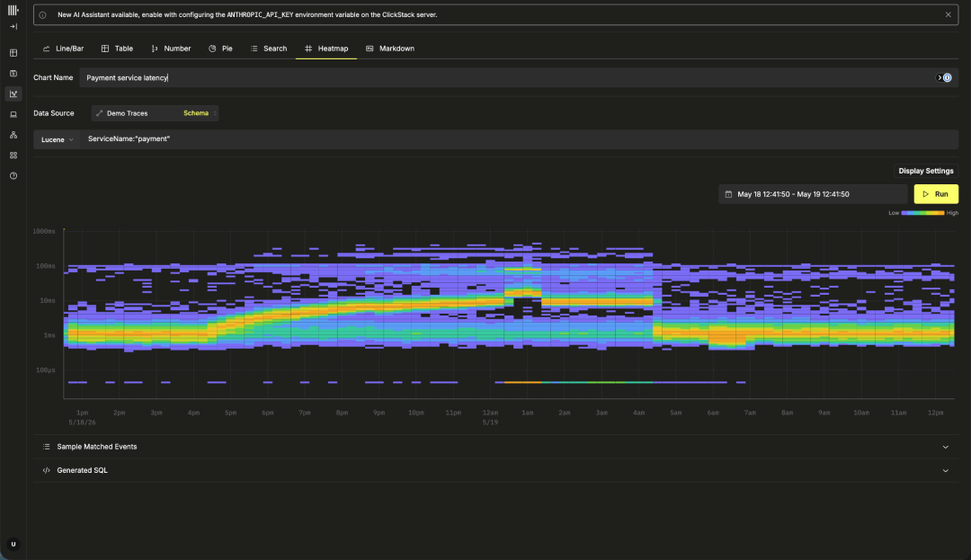Open the table-grid icon in the sidebar

[x=13, y=53]
